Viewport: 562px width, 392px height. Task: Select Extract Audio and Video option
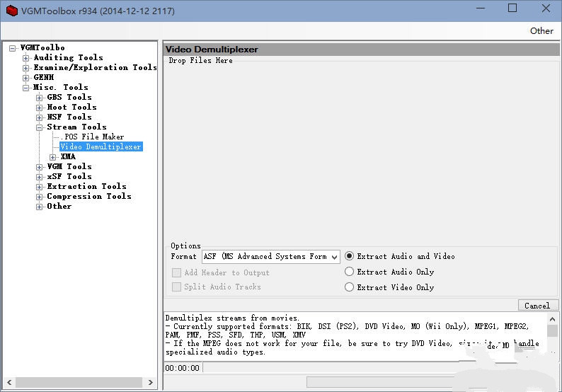349,256
